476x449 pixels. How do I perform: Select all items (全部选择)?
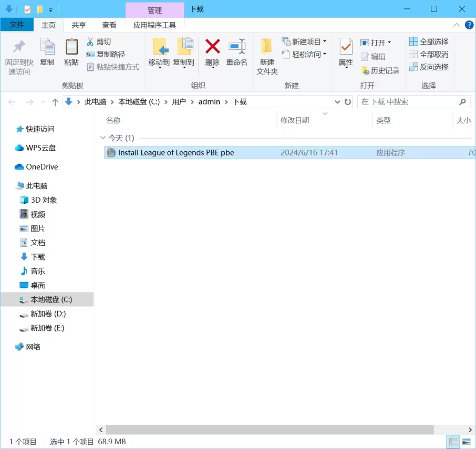tap(429, 41)
